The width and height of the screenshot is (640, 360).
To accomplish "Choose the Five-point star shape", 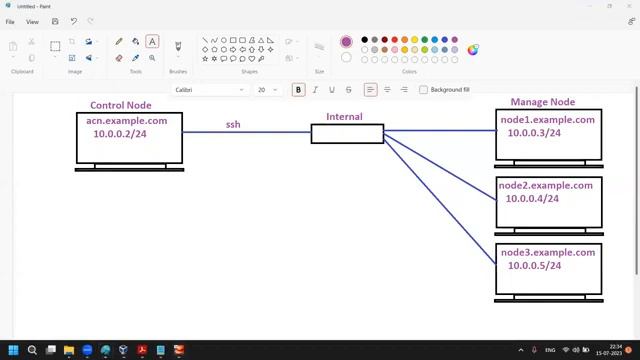I will click(205, 59).
